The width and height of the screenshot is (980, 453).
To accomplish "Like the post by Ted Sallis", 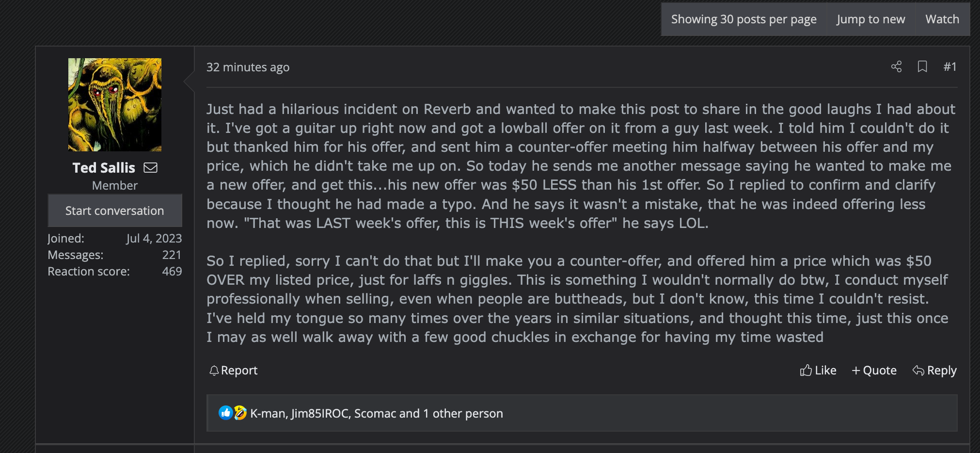I will [818, 371].
